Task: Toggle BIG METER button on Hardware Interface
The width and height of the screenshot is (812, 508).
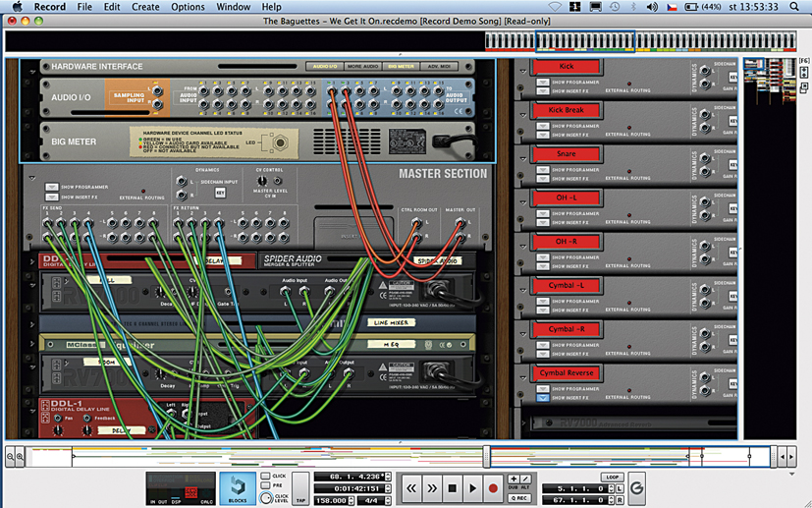Action: coord(401,67)
